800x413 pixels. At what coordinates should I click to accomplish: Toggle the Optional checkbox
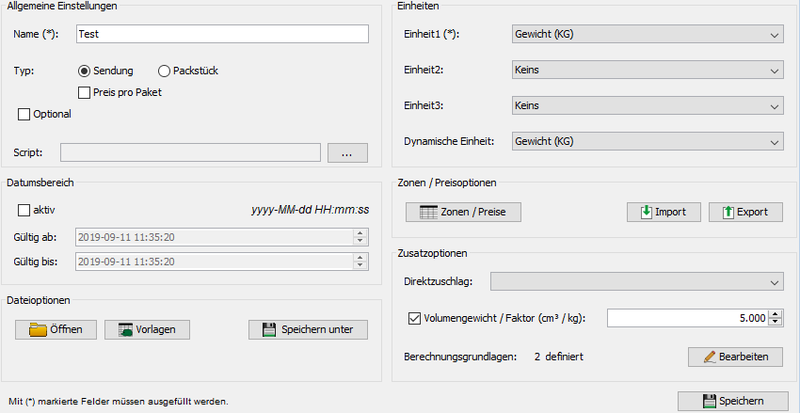pyautogui.click(x=24, y=114)
